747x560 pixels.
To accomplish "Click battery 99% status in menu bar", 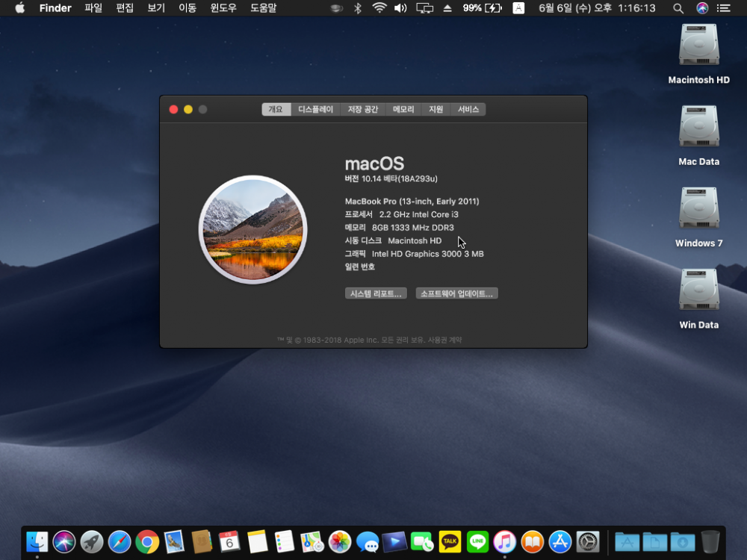I will pos(482,8).
